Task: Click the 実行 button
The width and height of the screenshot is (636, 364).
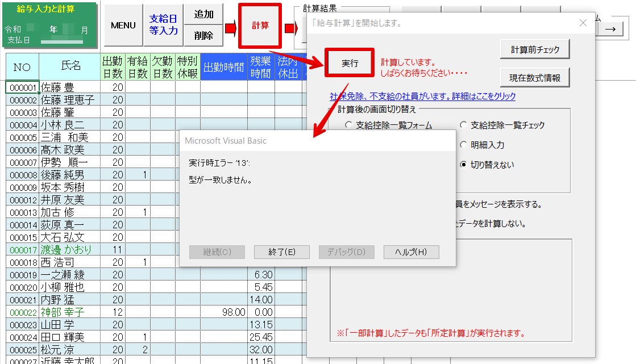Action: (x=349, y=63)
